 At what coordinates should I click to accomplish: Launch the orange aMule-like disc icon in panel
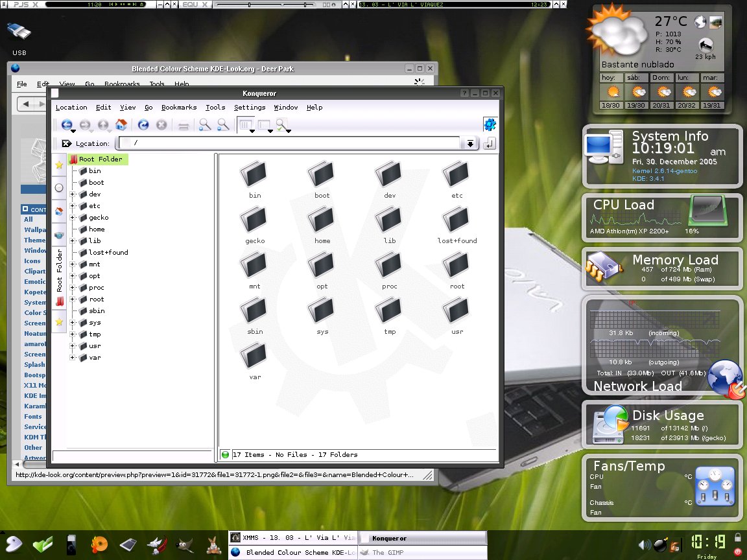click(x=100, y=544)
